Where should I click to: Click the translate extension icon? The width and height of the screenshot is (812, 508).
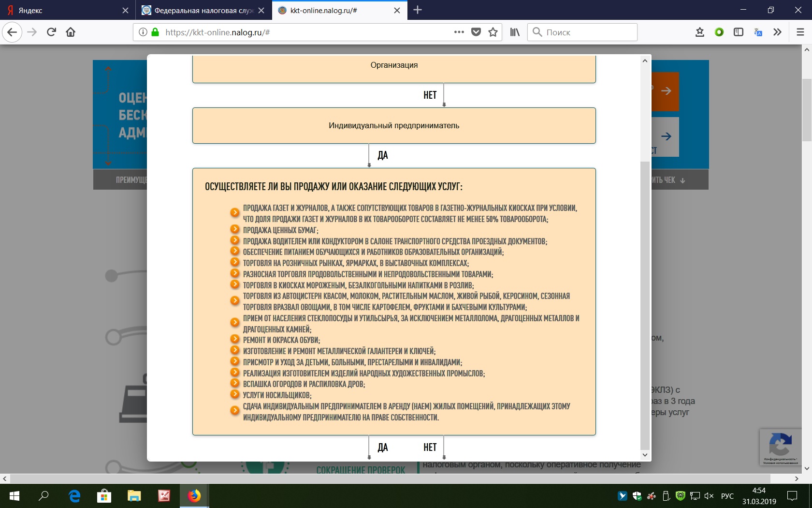(x=758, y=32)
